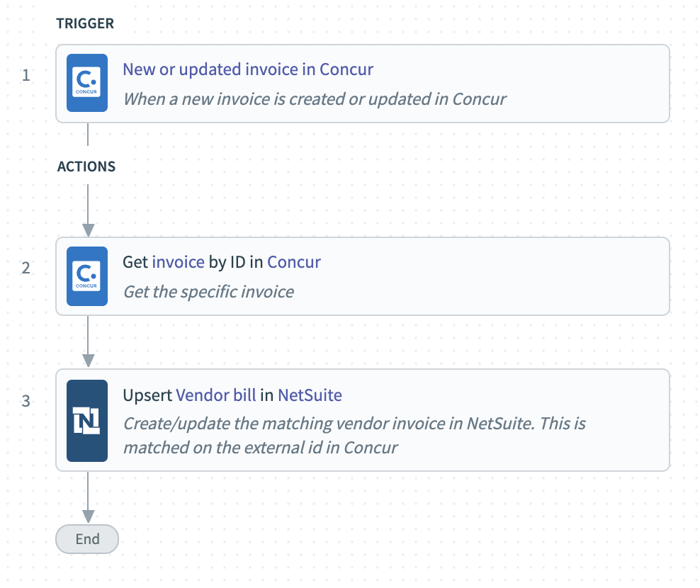Click the Concur icon on trigger step
The height and width of the screenshot is (588, 700).
(x=87, y=83)
